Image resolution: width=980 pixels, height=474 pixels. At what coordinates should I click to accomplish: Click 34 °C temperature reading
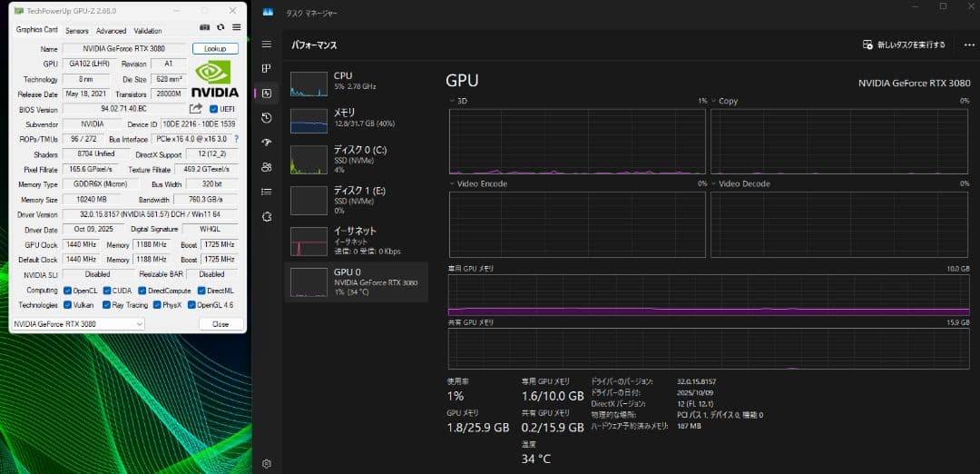535,459
